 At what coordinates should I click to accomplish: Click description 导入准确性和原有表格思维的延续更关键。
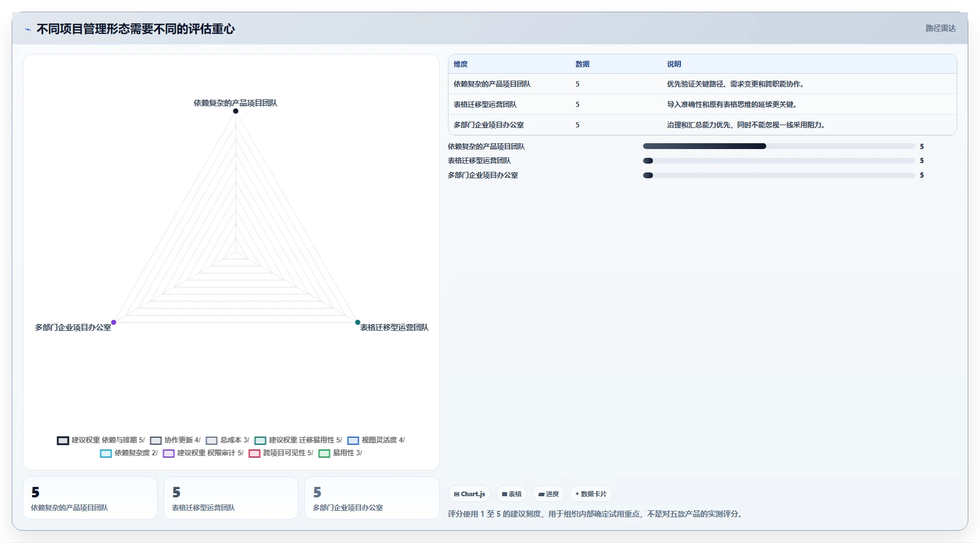pos(733,105)
